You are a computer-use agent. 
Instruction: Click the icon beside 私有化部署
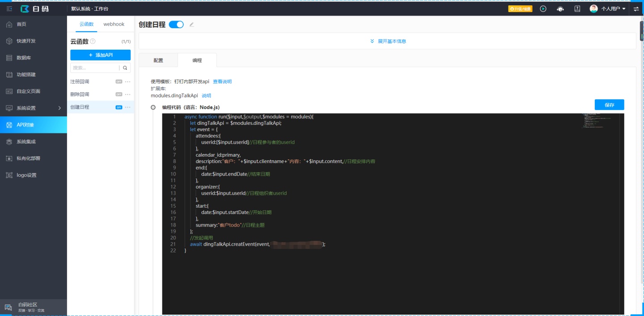9,158
